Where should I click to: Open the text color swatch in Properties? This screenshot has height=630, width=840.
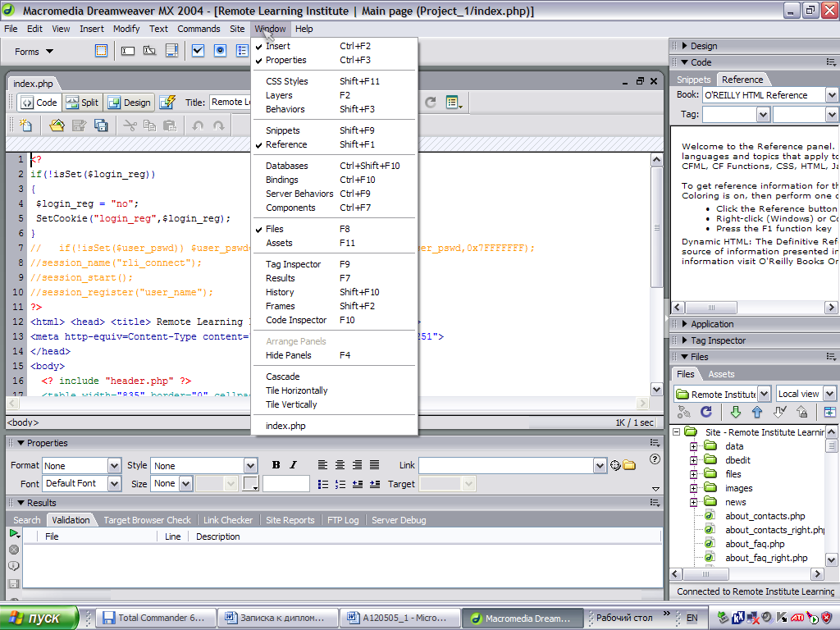pos(251,484)
